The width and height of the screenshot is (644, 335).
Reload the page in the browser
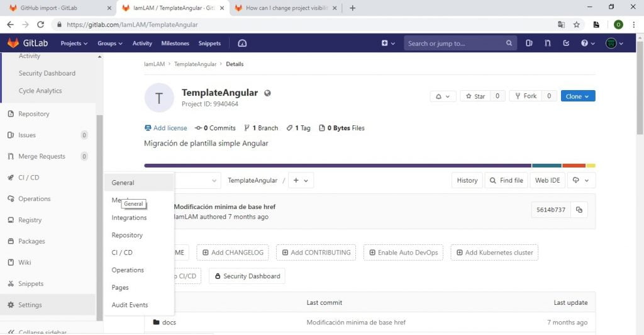click(x=40, y=25)
